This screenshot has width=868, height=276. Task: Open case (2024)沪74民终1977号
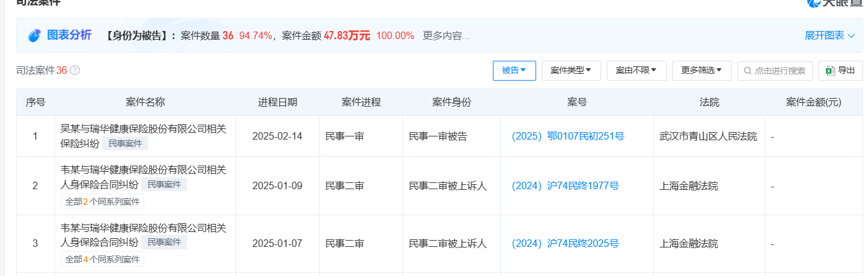pos(565,186)
